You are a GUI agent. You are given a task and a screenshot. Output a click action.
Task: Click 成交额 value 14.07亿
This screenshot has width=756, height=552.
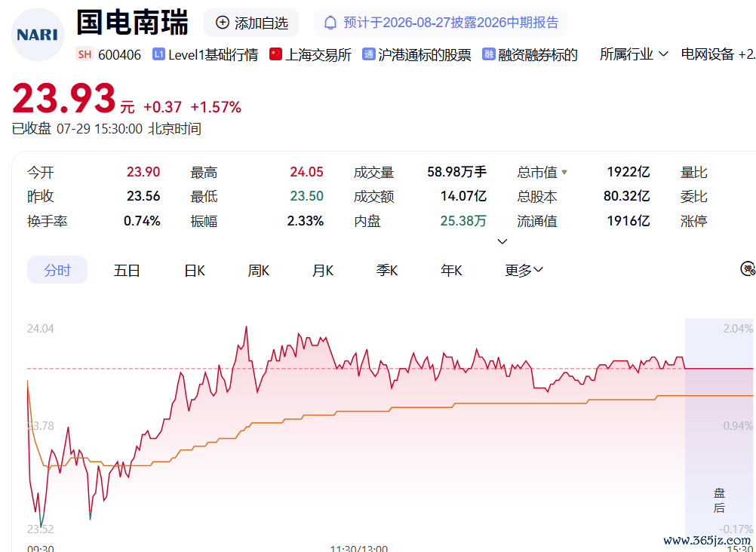463,196
